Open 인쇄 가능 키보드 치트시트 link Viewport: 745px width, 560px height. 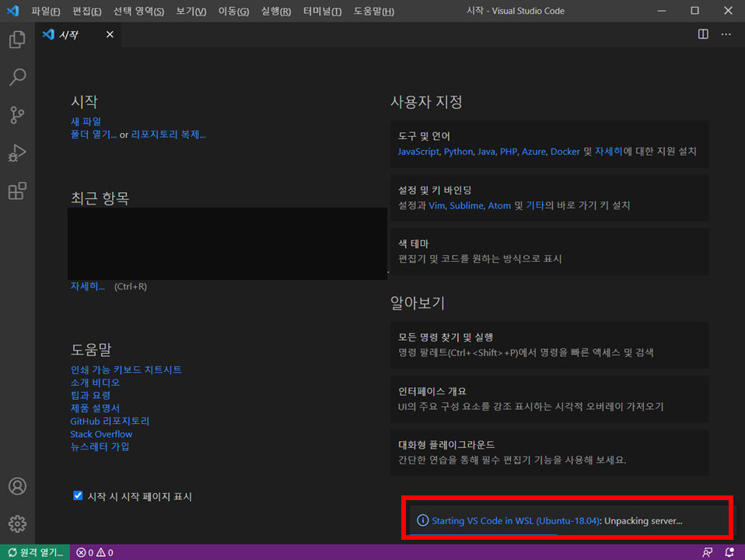pyautogui.click(x=126, y=369)
